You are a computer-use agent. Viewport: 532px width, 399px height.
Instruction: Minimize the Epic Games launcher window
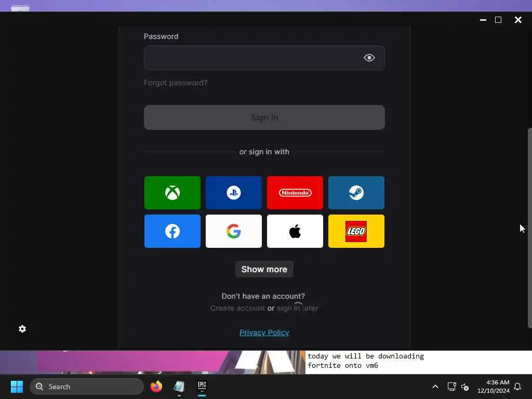point(483,20)
